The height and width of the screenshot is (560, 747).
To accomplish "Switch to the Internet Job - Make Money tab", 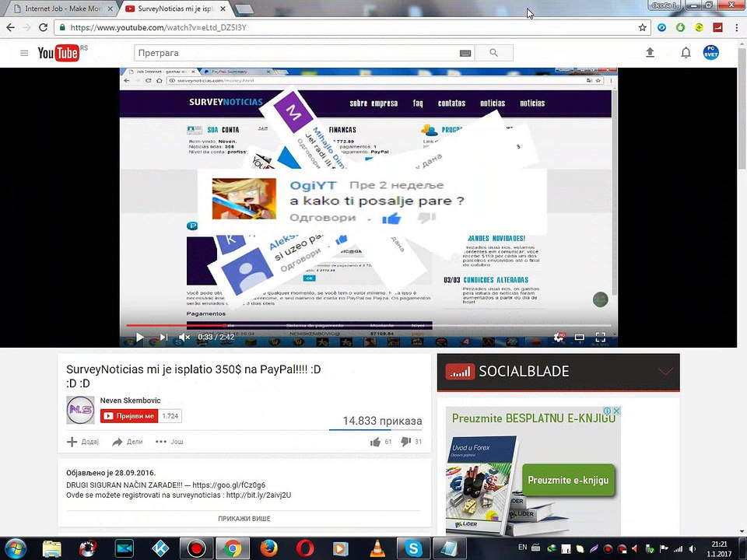I will tap(63, 9).
